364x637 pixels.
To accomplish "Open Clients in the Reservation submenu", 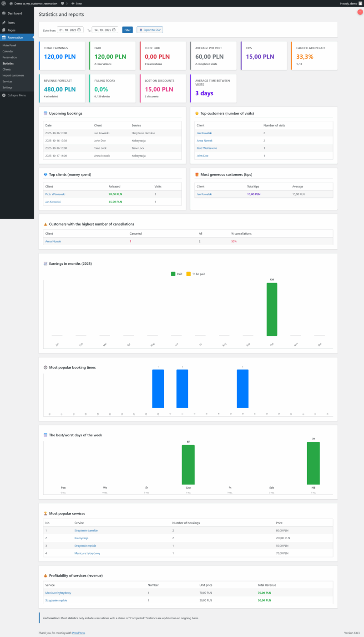I will click(7, 69).
